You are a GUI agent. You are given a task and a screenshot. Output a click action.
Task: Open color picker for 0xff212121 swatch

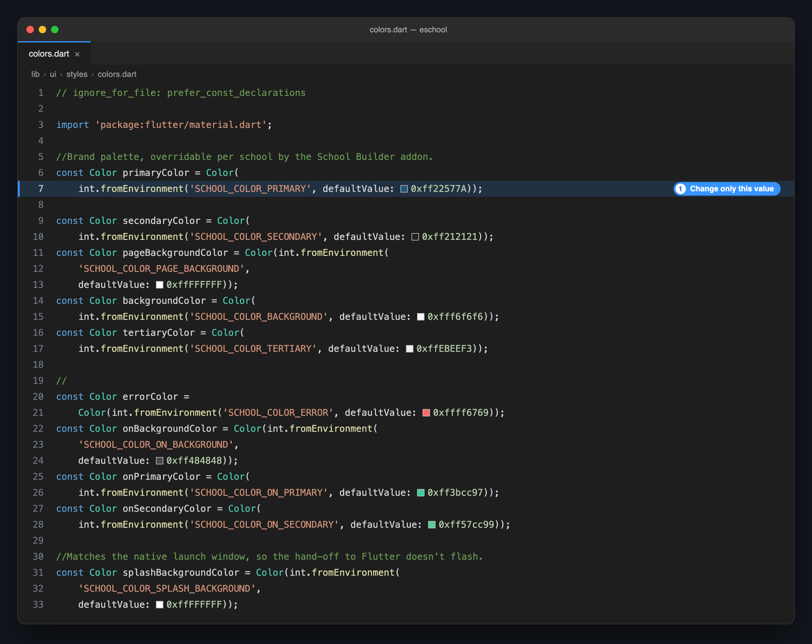[415, 237]
